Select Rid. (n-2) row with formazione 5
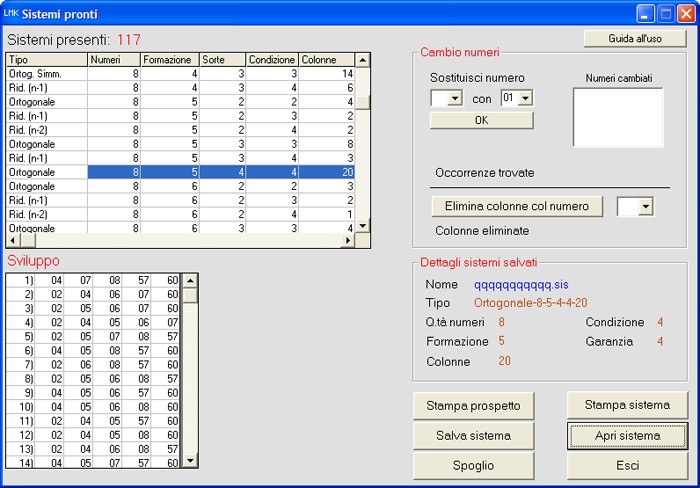Screen dimensions: 700x488 pos(180,130)
